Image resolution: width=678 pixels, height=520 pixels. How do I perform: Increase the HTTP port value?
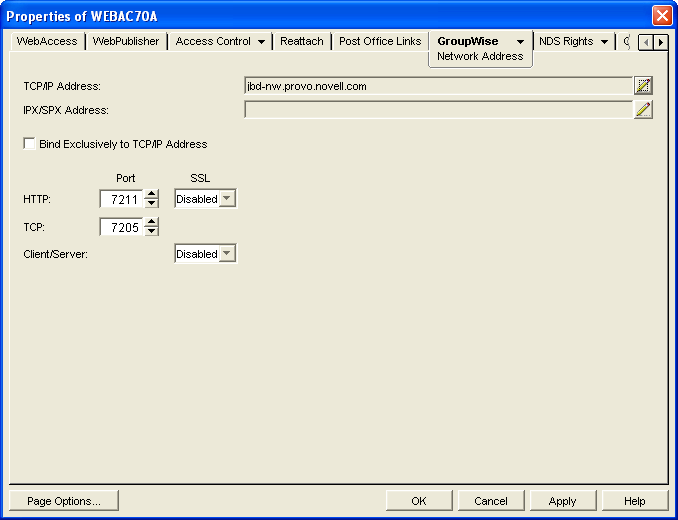[151, 194]
